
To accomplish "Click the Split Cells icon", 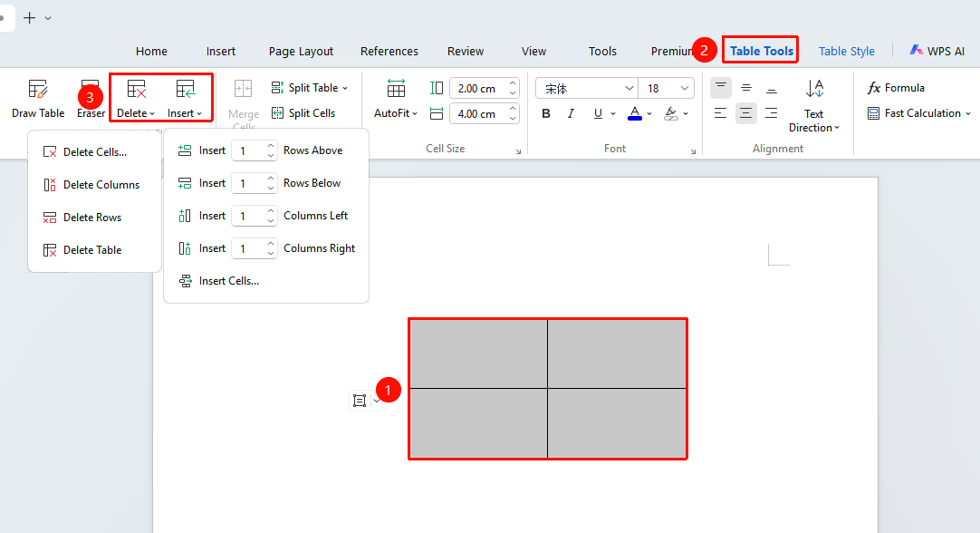I will (277, 113).
